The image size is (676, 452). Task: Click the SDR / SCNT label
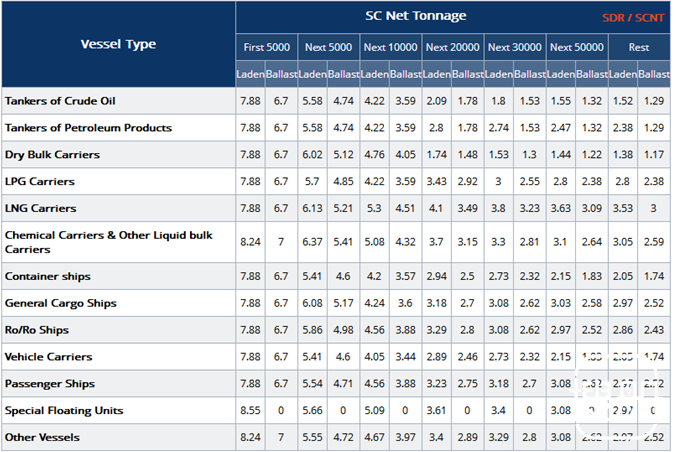(x=633, y=18)
